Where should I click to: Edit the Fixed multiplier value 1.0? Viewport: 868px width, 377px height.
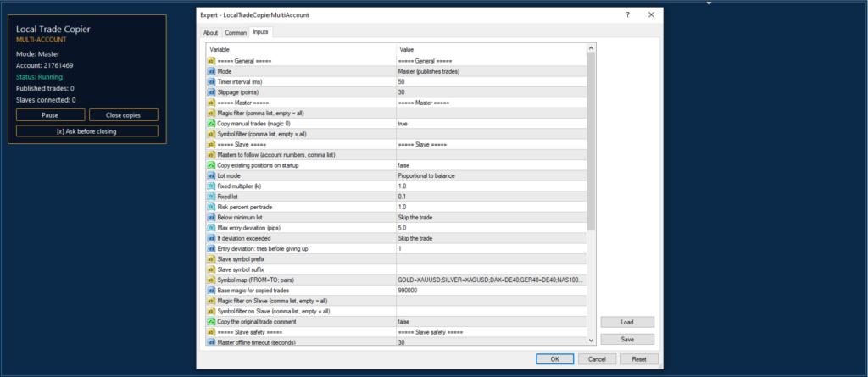491,186
